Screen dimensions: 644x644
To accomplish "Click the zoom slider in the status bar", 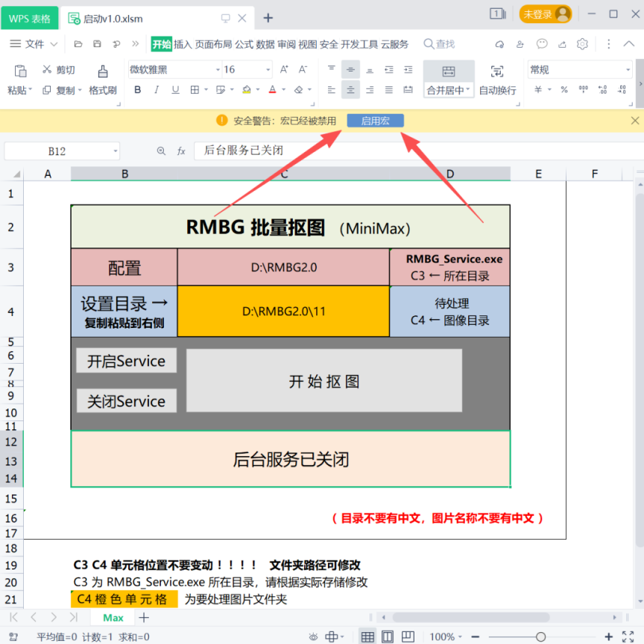I will tap(540, 637).
